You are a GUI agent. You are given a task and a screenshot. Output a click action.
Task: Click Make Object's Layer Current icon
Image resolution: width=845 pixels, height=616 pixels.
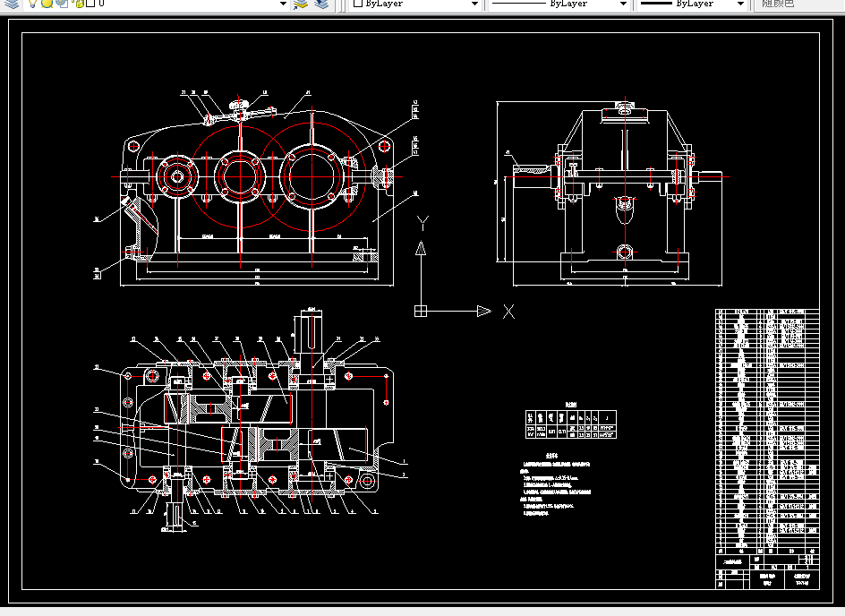pyautogui.click(x=300, y=4)
